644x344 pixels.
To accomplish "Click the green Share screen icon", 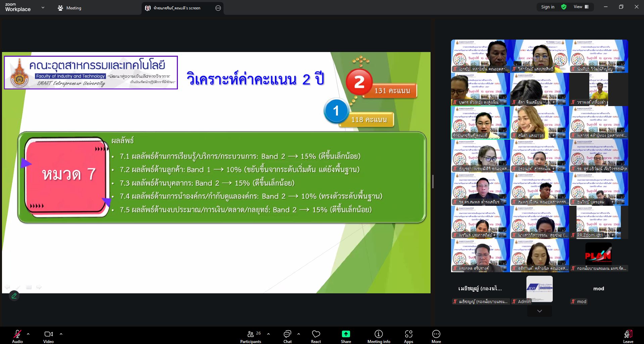I will 346,334.
